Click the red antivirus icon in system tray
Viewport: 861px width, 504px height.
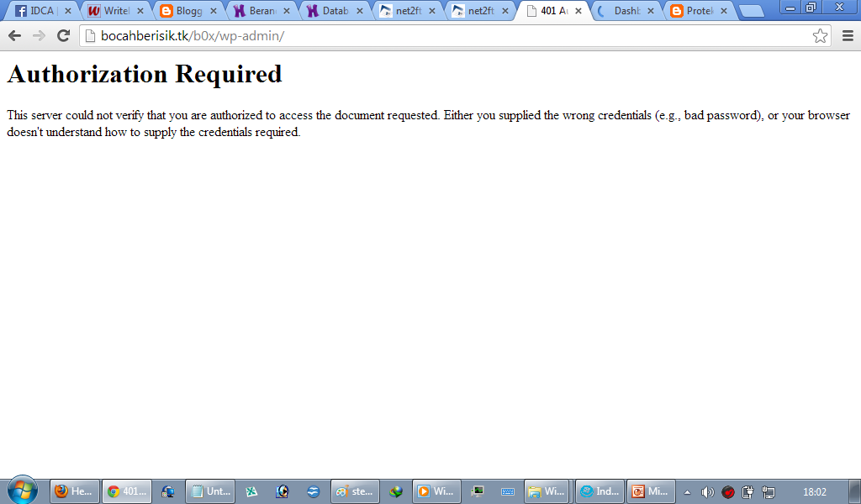click(726, 491)
